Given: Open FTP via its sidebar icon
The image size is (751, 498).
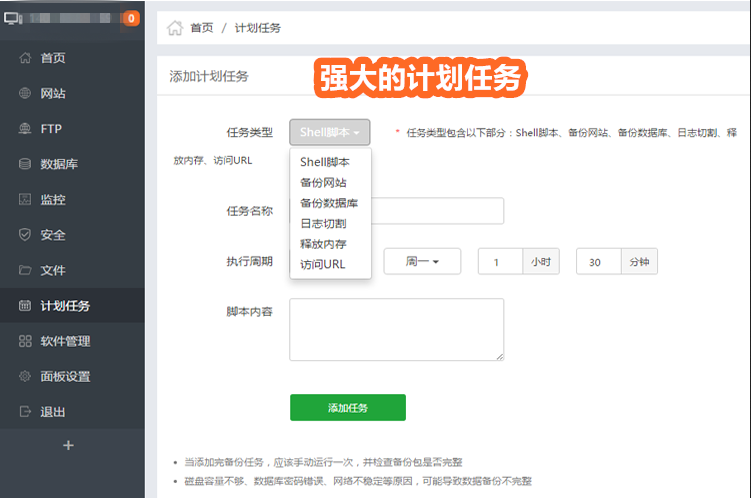Looking at the screenshot, I should (x=25, y=129).
